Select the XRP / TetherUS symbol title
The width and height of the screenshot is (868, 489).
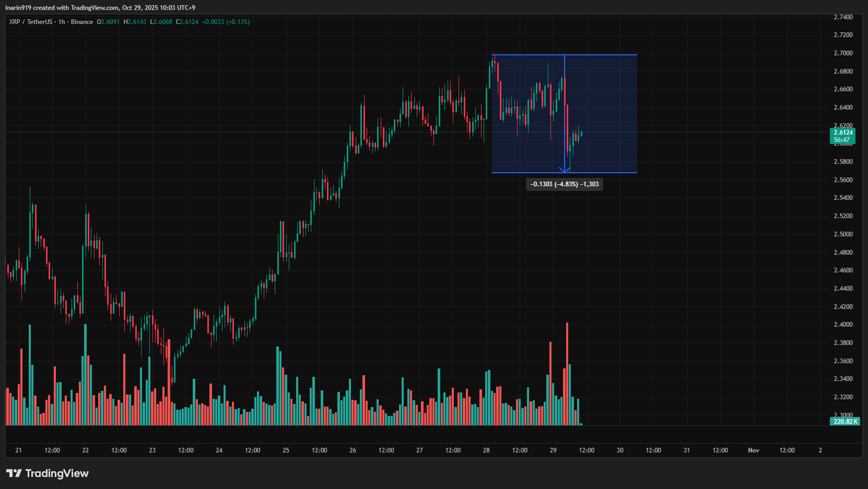[30, 22]
